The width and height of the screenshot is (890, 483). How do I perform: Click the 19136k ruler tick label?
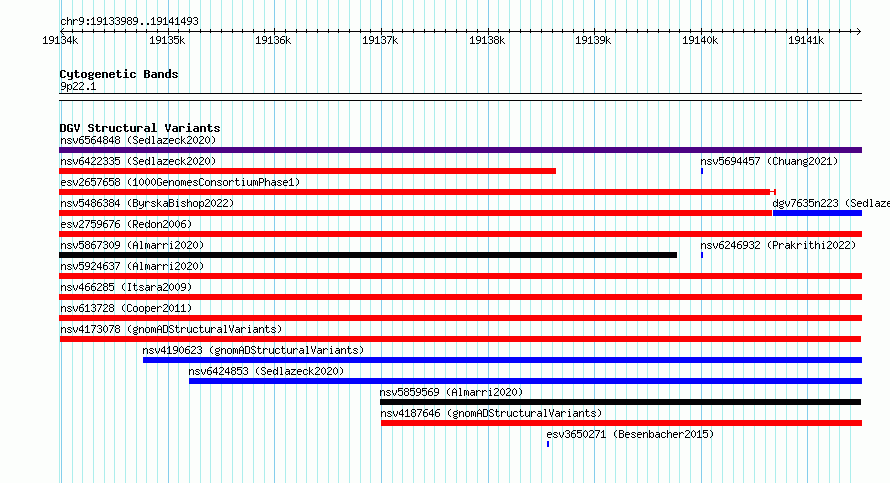(x=273, y=40)
